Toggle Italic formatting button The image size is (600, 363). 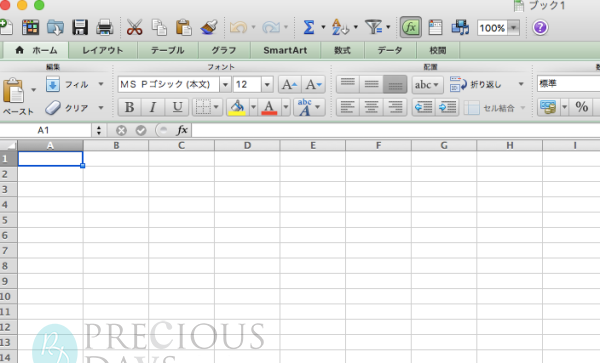[x=153, y=107]
